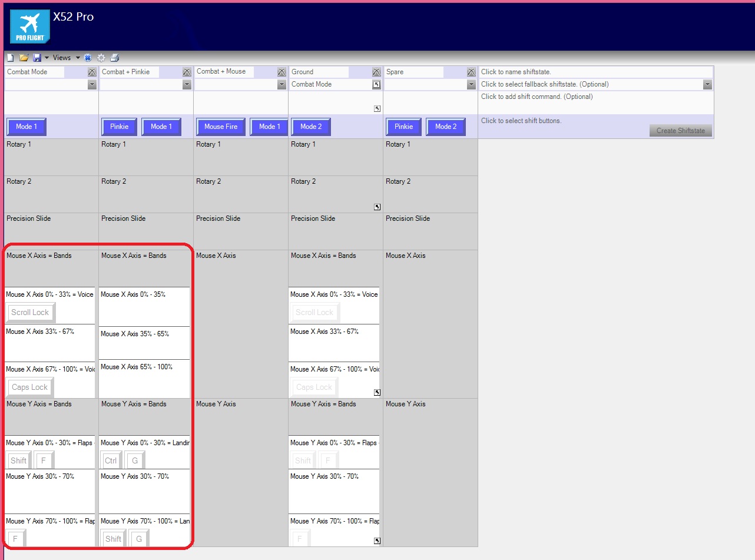Open fallback dropdown under Combat + Mouse column

282,85
